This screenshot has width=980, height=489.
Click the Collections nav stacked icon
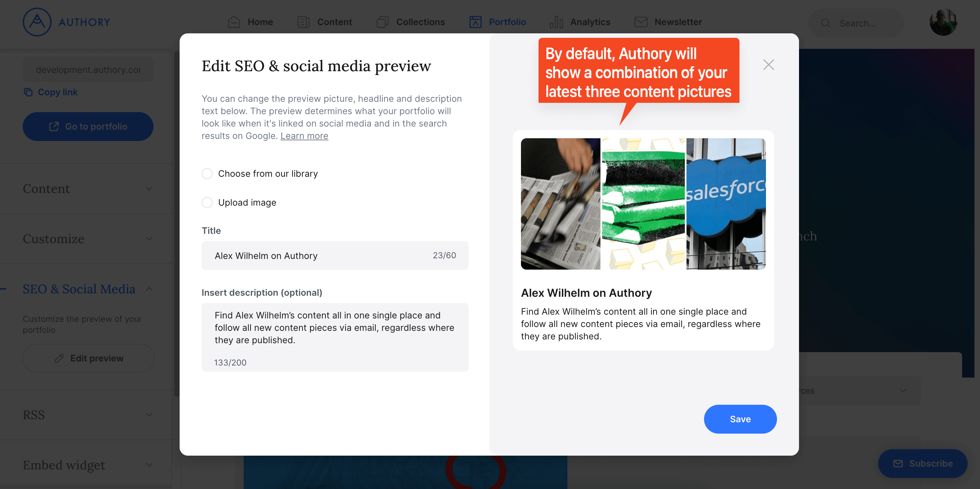[x=382, y=22]
